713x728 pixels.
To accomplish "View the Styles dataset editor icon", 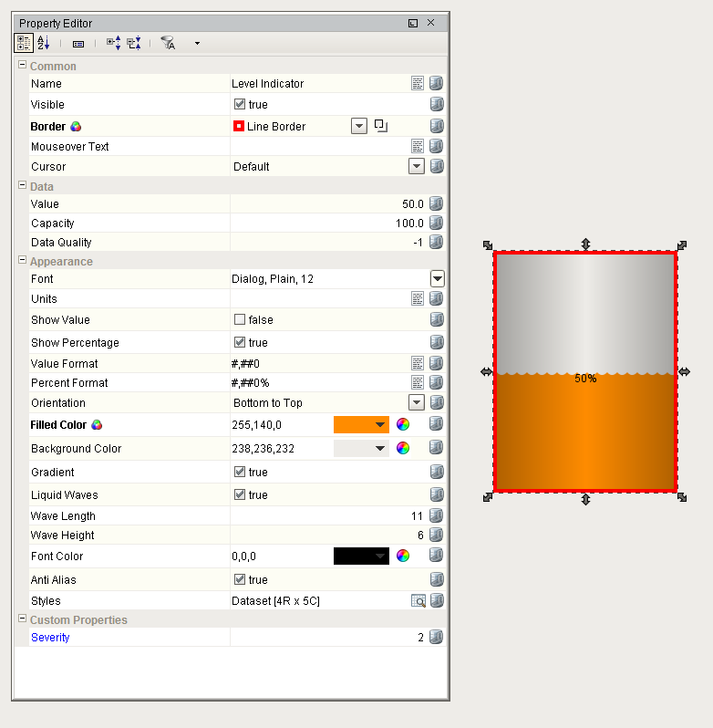I will coord(418,600).
